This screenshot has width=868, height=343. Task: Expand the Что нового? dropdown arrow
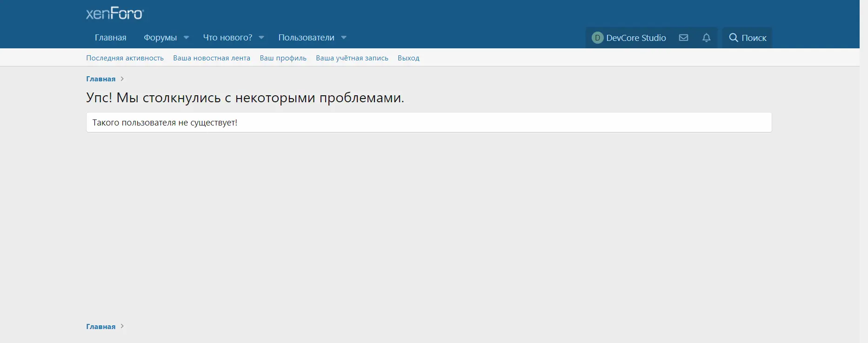click(x=261, y=38)
